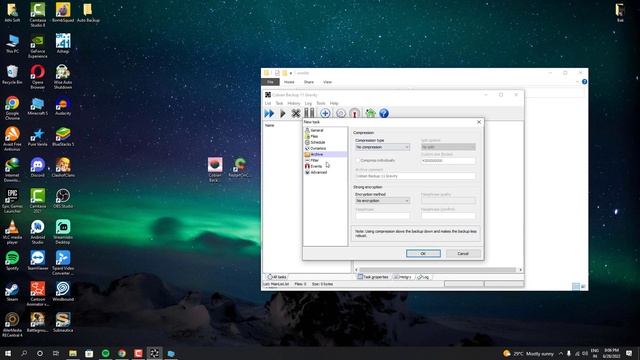Select the Steam desktop icon
640x360 pixels.
[12, 292]
